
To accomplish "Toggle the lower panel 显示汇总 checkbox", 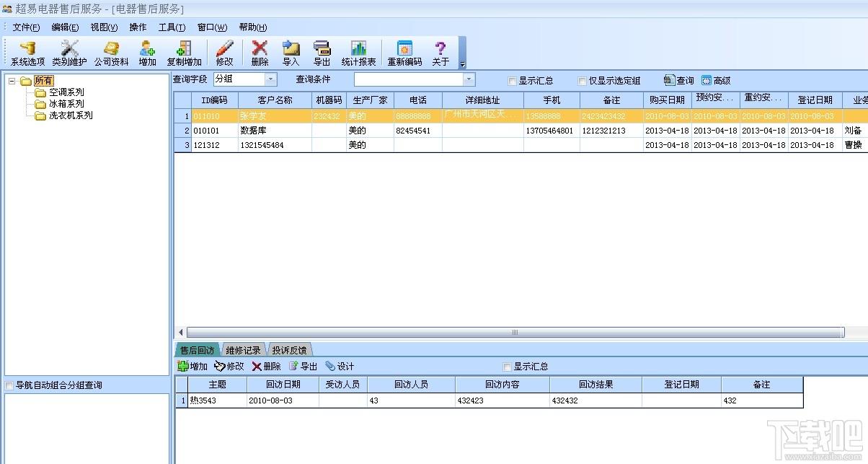I will [x=507, y=367].
